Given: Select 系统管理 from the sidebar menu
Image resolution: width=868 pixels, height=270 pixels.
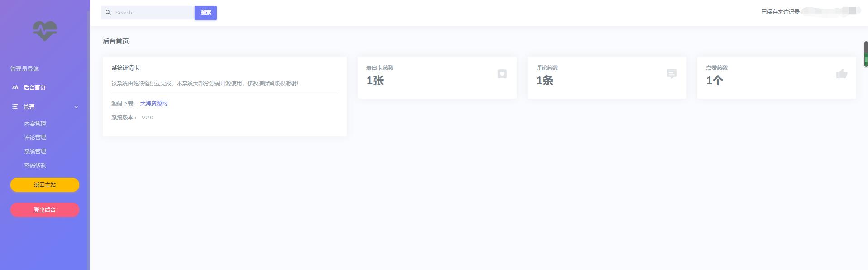Looking at the screenshot, I should [x=35, y=152].
